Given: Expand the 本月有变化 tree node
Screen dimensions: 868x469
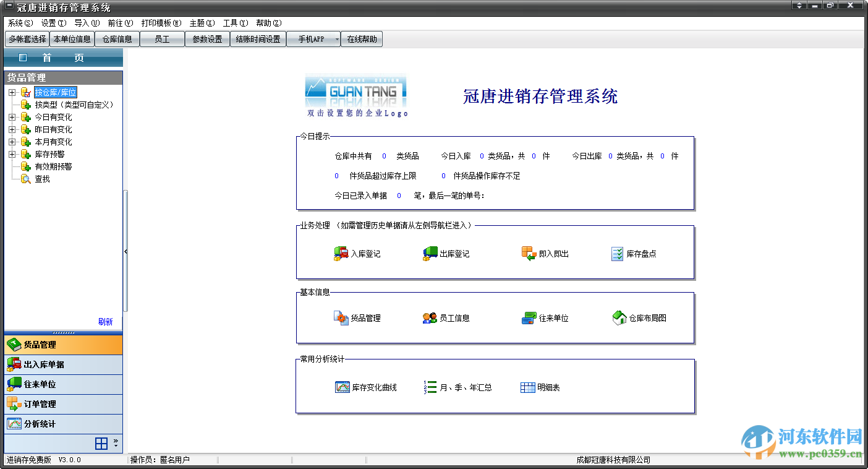Looking at the screenshot, I should coord(12,142).
